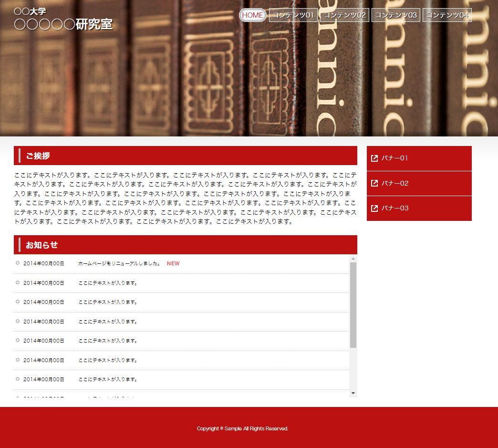Select コンテンツ02 navigation item
The width and height of the screenshot is (498, 448).
344,15
